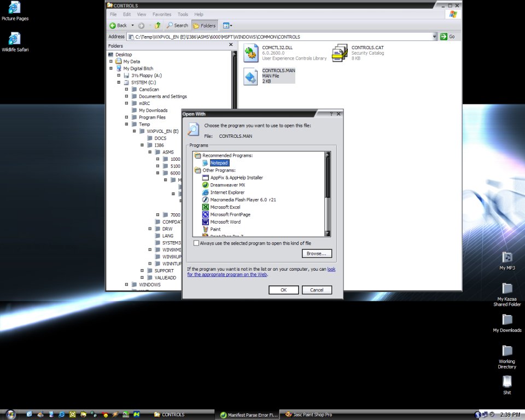Pick the Microsoft Word icon in the list

205,221
